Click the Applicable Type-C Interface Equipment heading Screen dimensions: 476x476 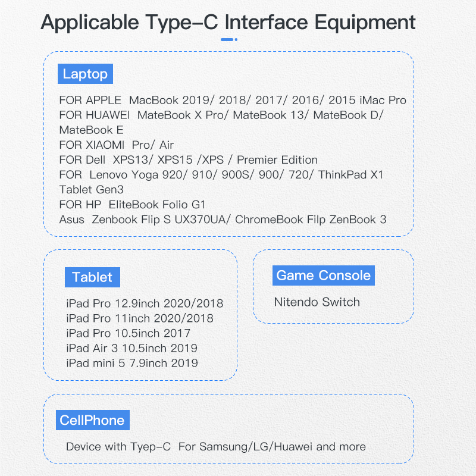(x=228, y=23)
